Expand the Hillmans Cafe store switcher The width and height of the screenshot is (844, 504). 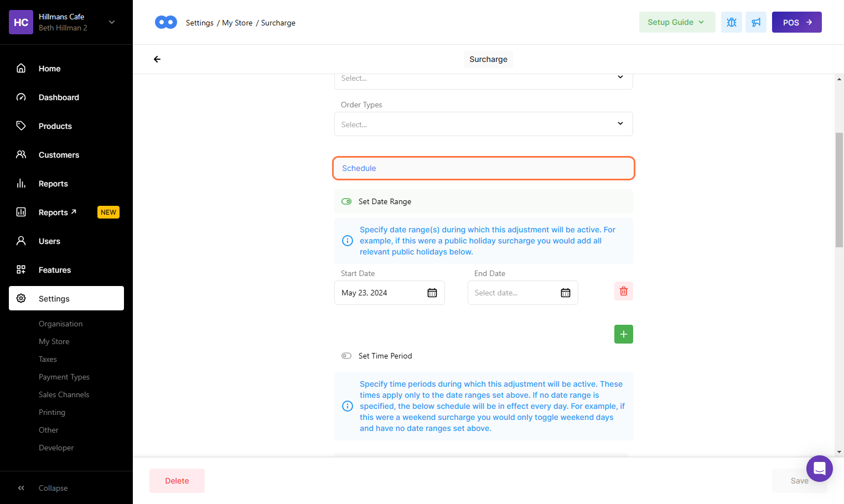(112, 22)
